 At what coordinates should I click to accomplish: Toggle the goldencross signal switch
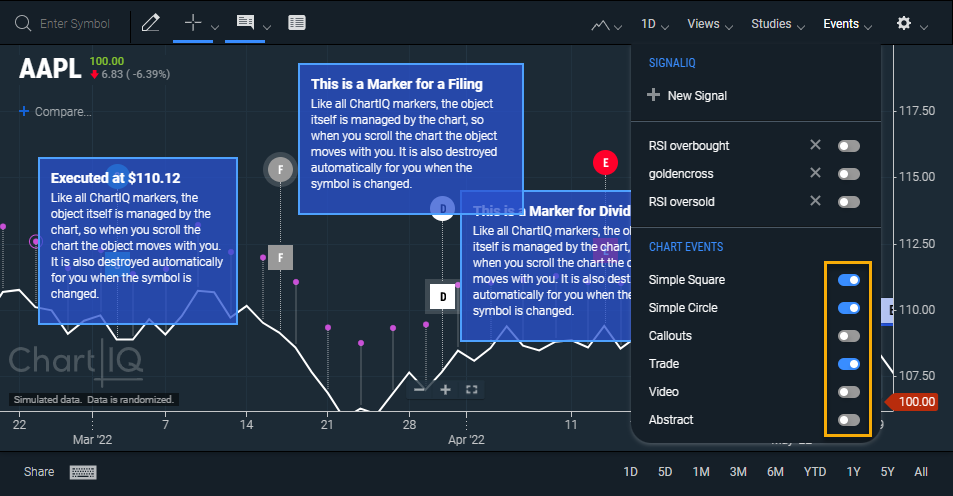[848, 174]
